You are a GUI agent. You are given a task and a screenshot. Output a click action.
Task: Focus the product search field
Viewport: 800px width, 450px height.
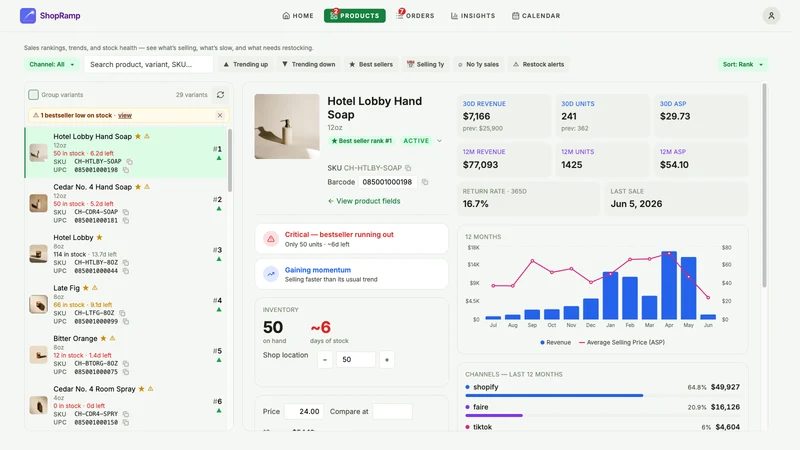pos(148,64)
